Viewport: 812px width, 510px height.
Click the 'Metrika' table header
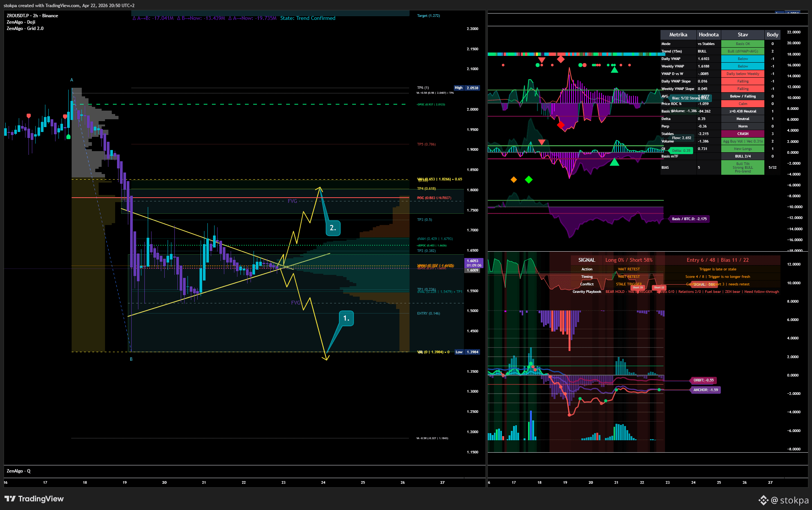click(x=678, y=34)
